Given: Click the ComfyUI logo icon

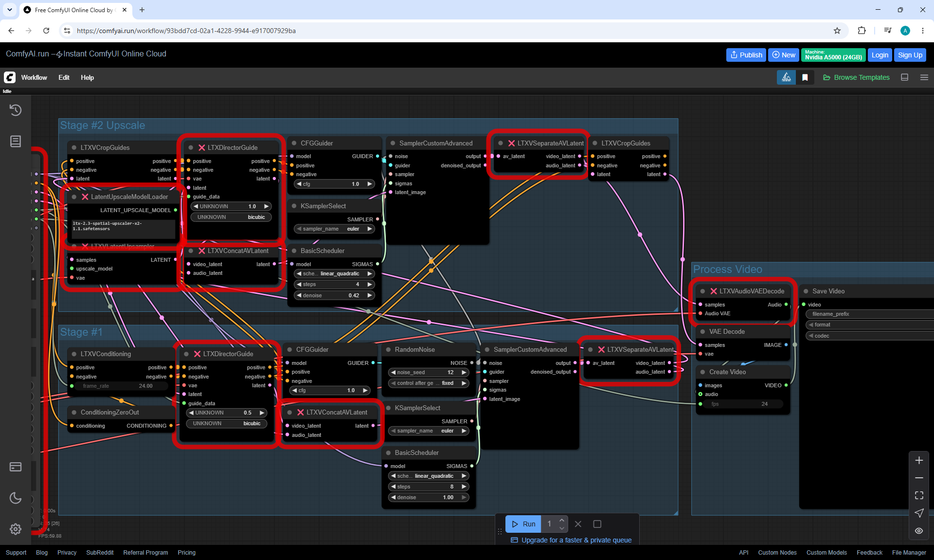Looking at the screenshot, I should (x=10, y=77).
